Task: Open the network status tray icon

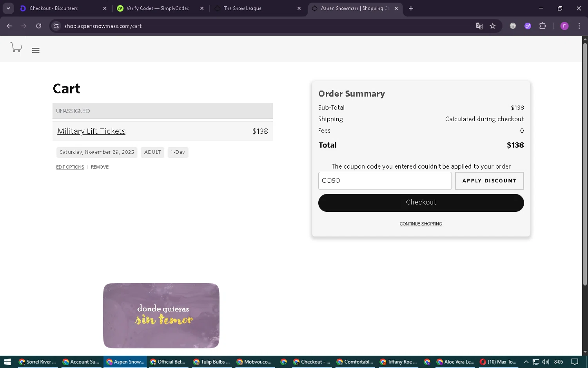Action: (536, 362)
